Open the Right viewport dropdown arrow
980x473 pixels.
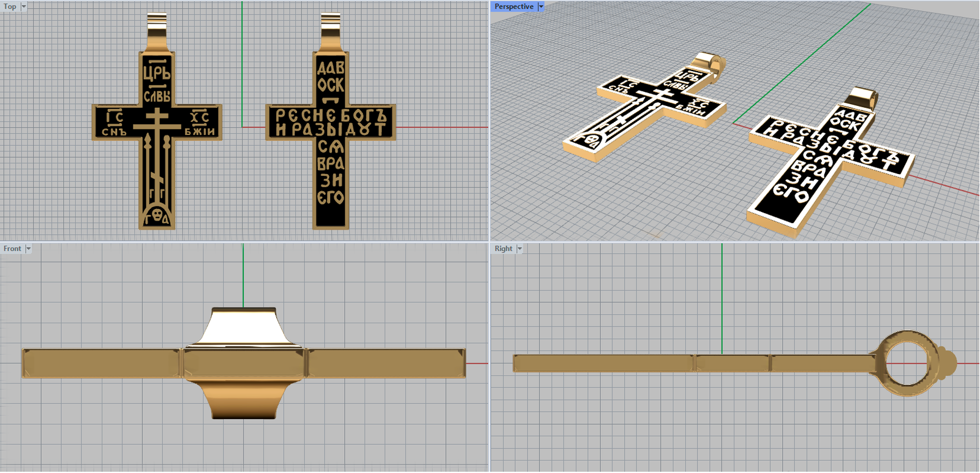click(x=519, y=249)
